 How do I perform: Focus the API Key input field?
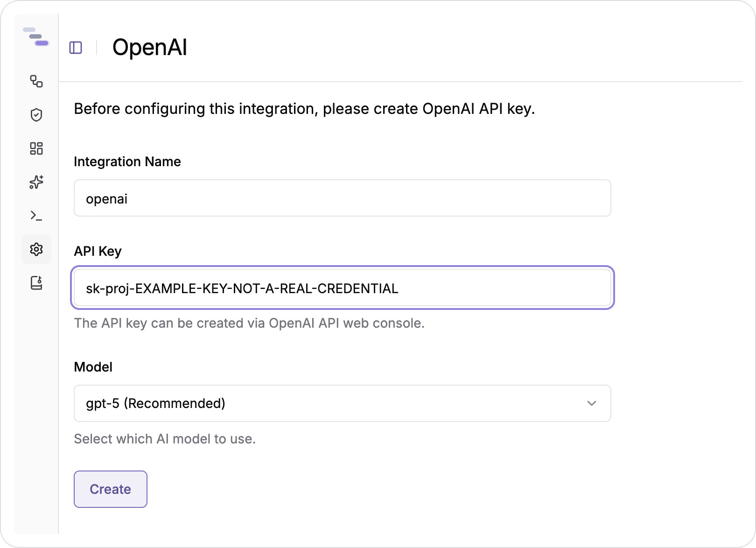(x=343, y=288)
